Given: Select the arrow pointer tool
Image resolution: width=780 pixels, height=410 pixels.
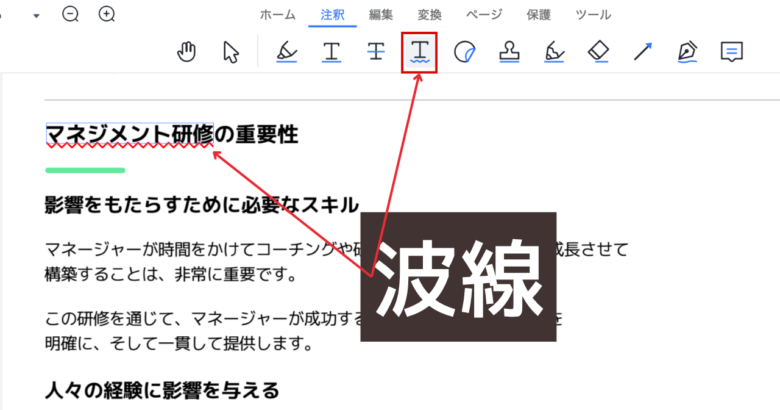Looking at the screenshot, I should pos(232,52).
